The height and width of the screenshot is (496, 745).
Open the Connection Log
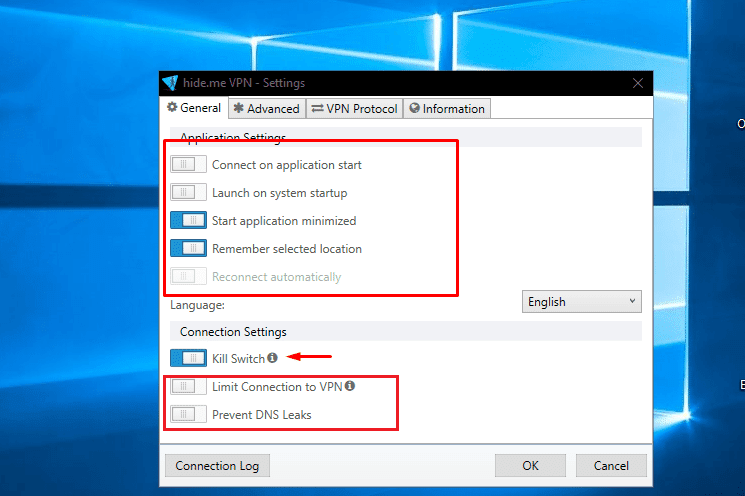click(217, 466)
